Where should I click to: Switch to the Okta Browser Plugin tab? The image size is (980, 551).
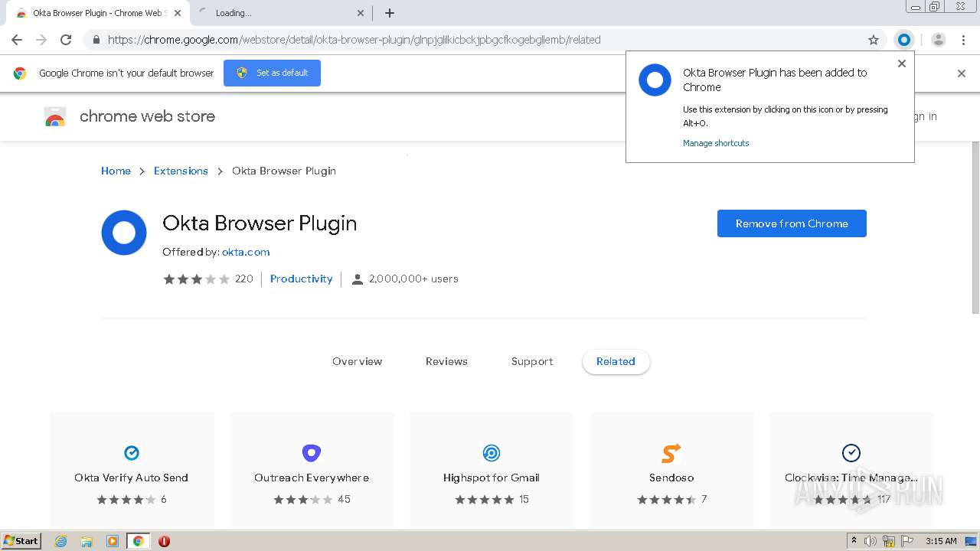[x=96, y=13]
